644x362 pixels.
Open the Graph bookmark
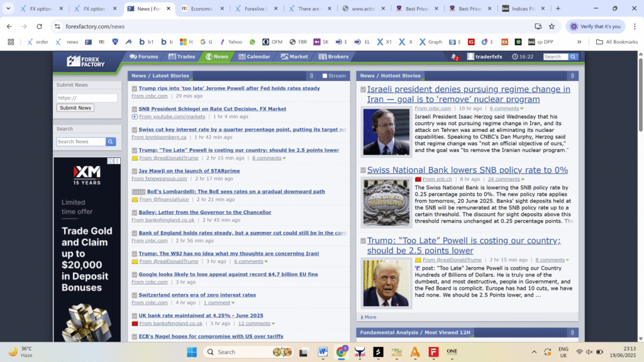[x=430, y=42]
